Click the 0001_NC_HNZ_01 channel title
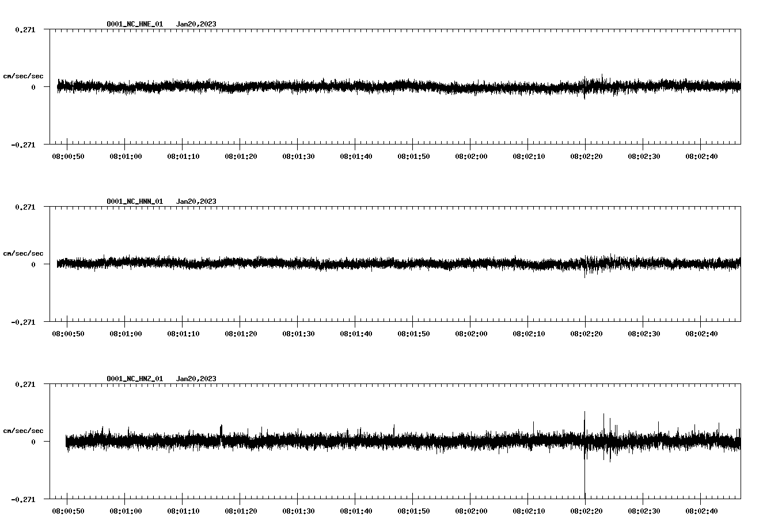This screenshot has width=782, height=532. [135, 379]
